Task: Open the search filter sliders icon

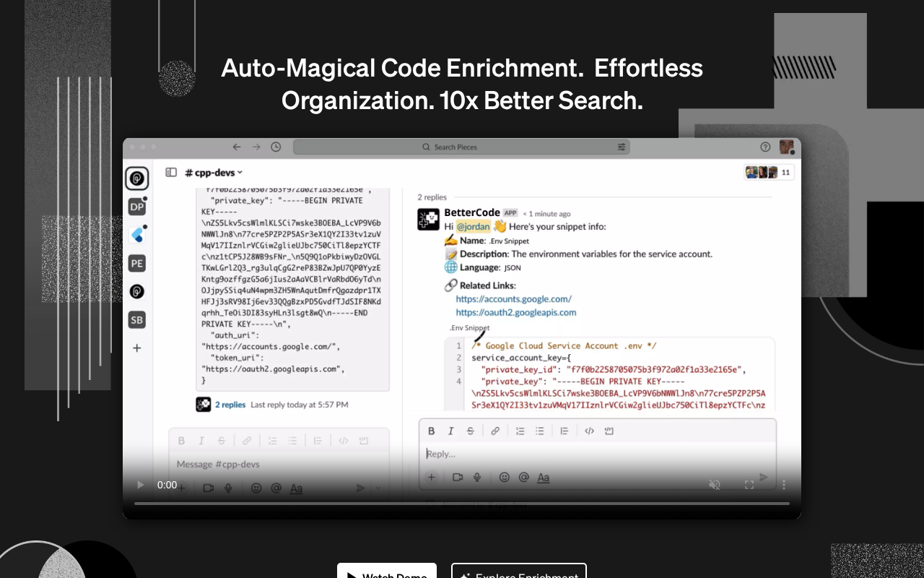Action: (x=622, y=147)
